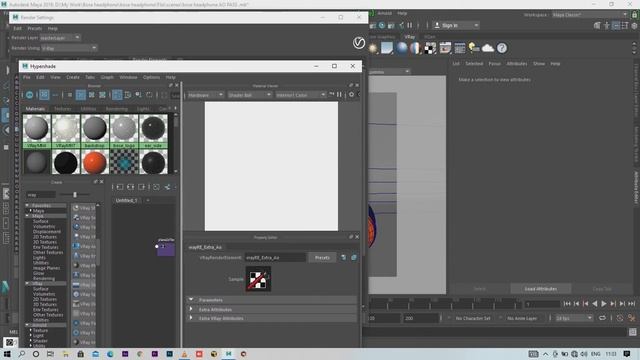Image resolution: width=640 pixels, height=360 pixels.
Task: Select the backdrop material swatch
Action: [95, 131]
